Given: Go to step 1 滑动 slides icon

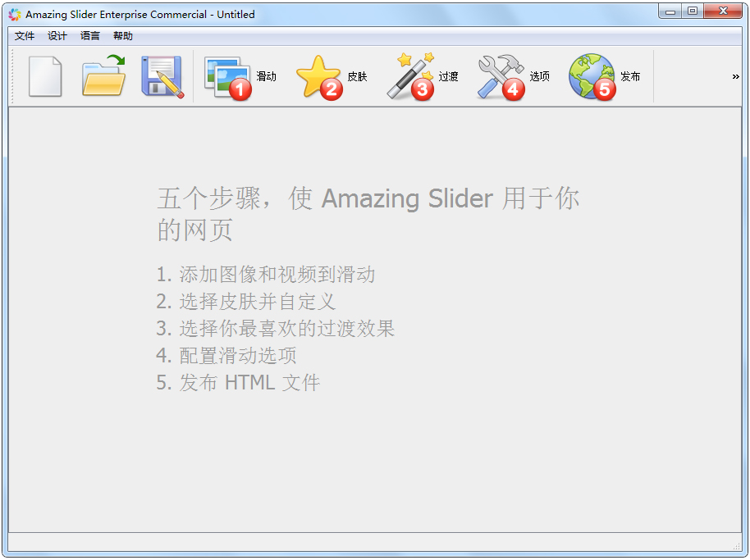Looking at the screenshot, I should tap(228, 77).
